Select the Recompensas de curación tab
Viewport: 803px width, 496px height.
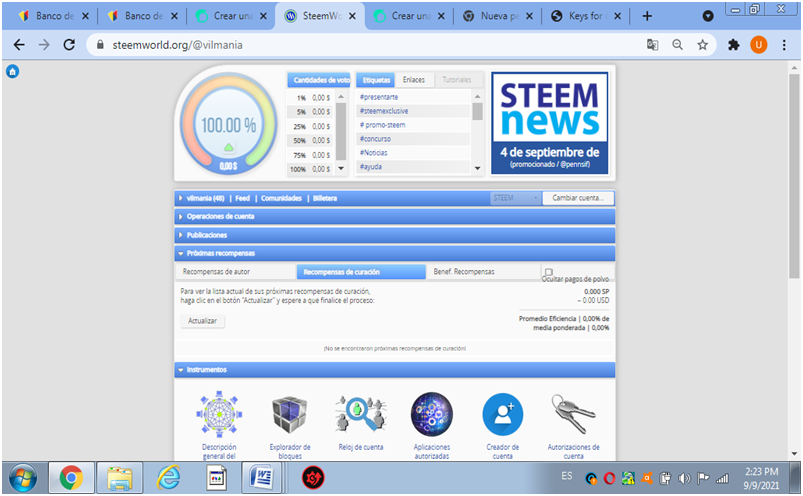(x=361, y=272)
